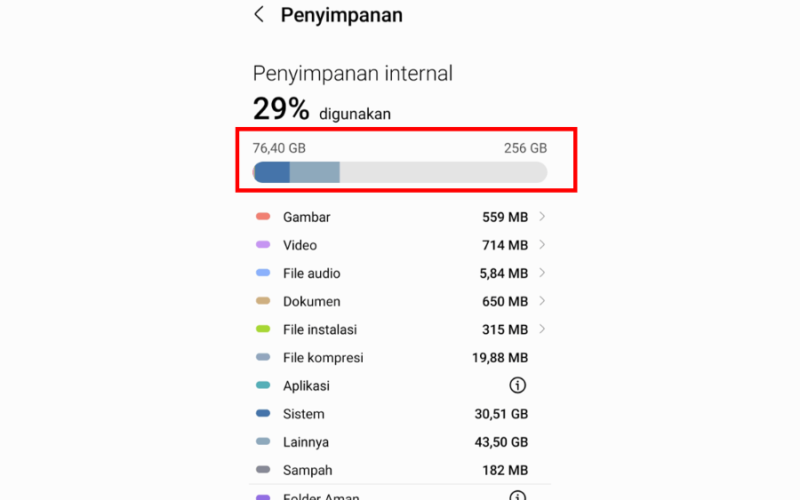Image resolution: width=800 pixels, height=500 pixels.
Task: Tap the Folder Aman info icon
Action: tap(517, 495)
